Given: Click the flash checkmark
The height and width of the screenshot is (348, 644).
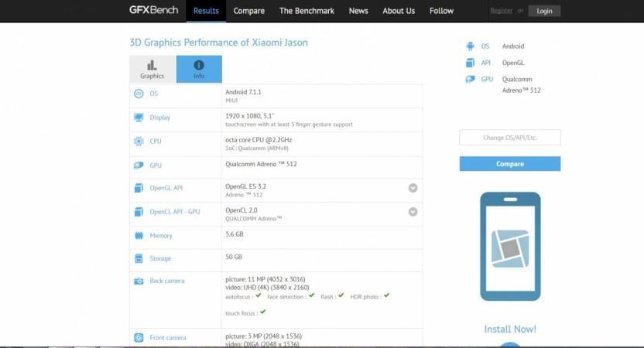Looking at the screenshot, I should [341, 295].
